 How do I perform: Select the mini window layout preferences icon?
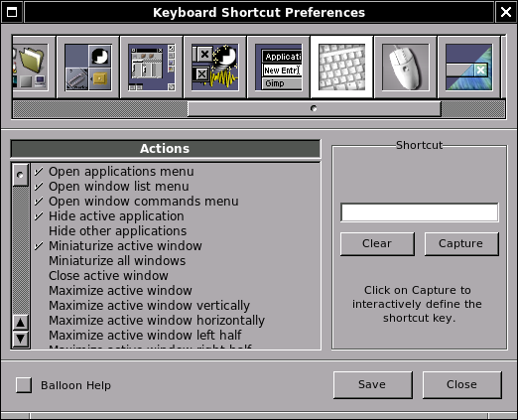click(x=152, y=68)
